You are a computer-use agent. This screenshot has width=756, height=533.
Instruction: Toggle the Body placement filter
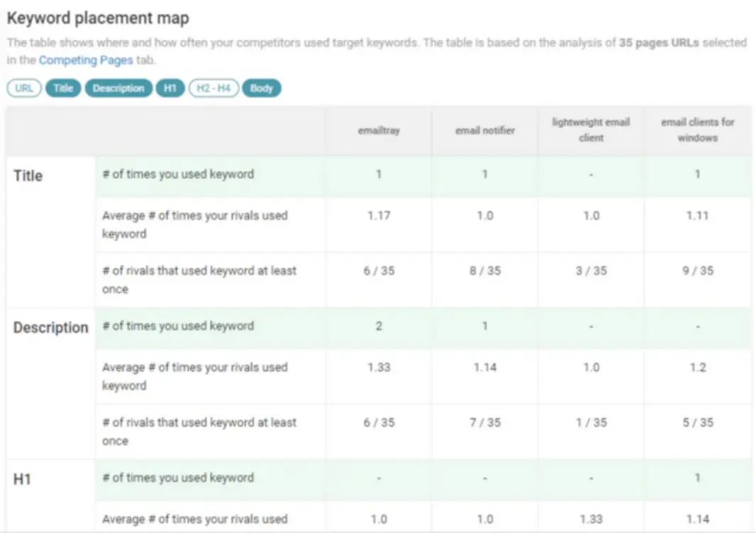261,88
